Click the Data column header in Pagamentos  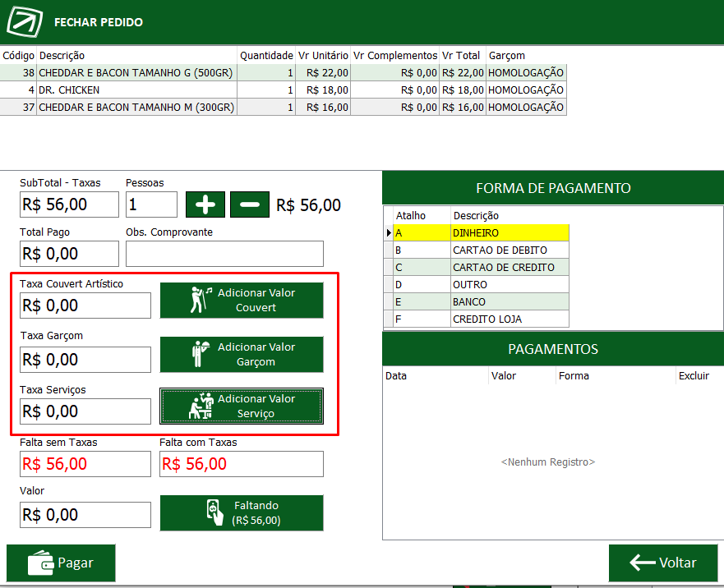click(436, 375)
